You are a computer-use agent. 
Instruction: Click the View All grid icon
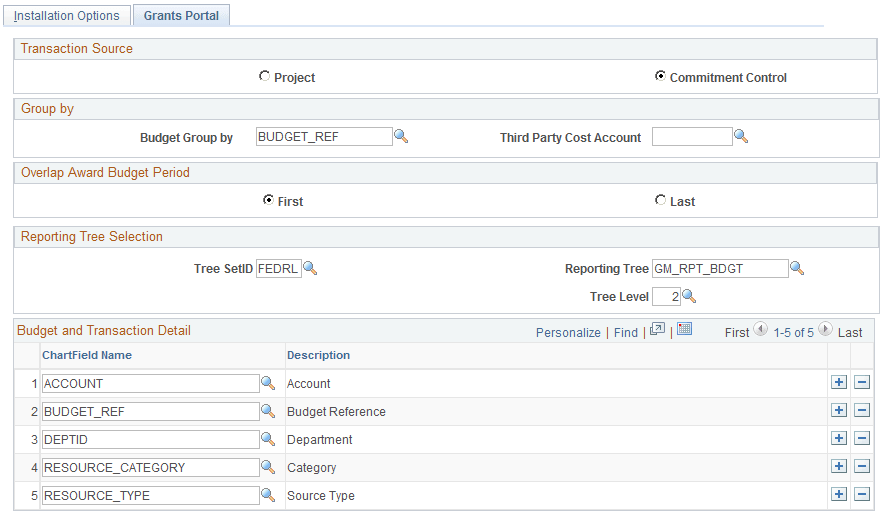coord(657,330)
